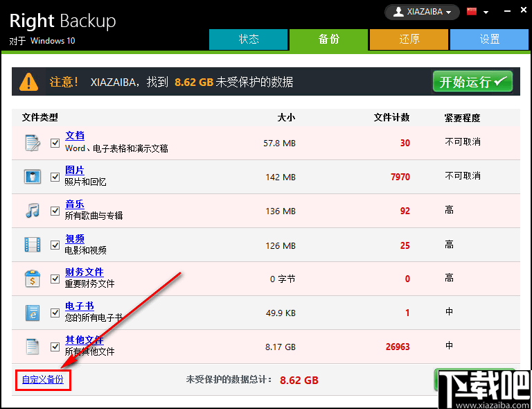Uncheck the 图片 pictures checkbox
Screen dimensions: 532x409
[x=55, y=177]
